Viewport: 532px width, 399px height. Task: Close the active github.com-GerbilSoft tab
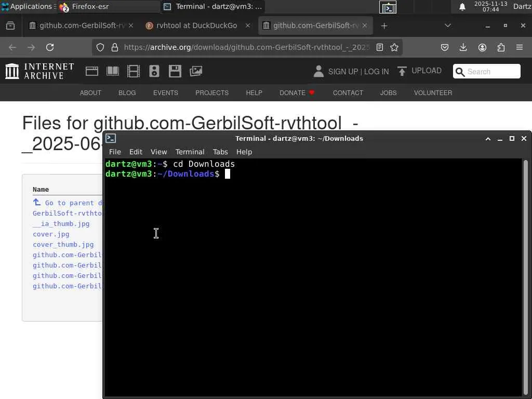click(x=365, y=25)
